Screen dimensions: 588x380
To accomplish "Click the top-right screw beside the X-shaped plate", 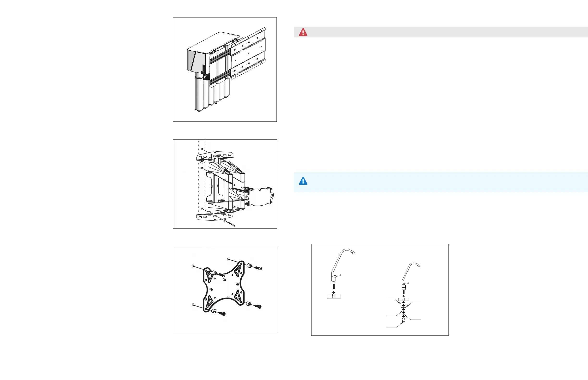I will (258, 268).
